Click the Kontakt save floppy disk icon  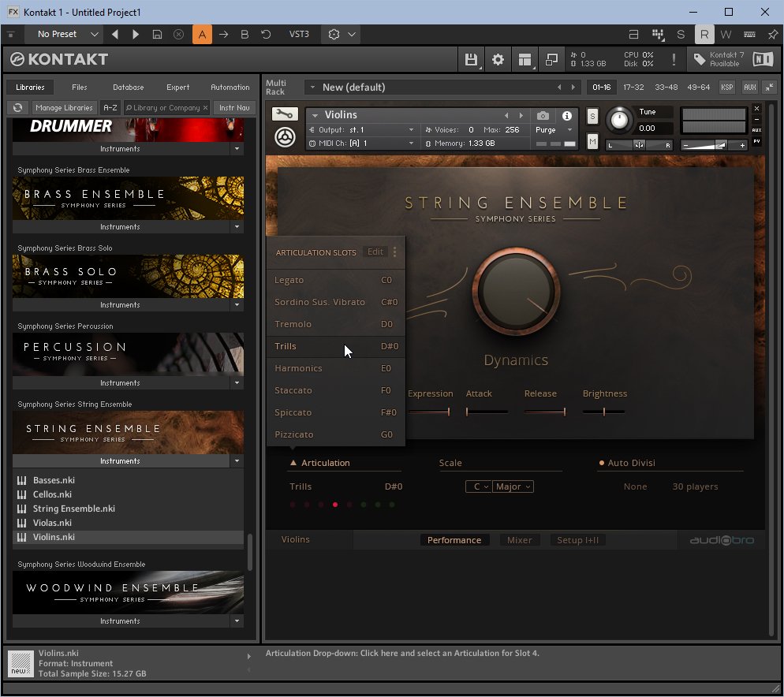click(x=471, y=60)
